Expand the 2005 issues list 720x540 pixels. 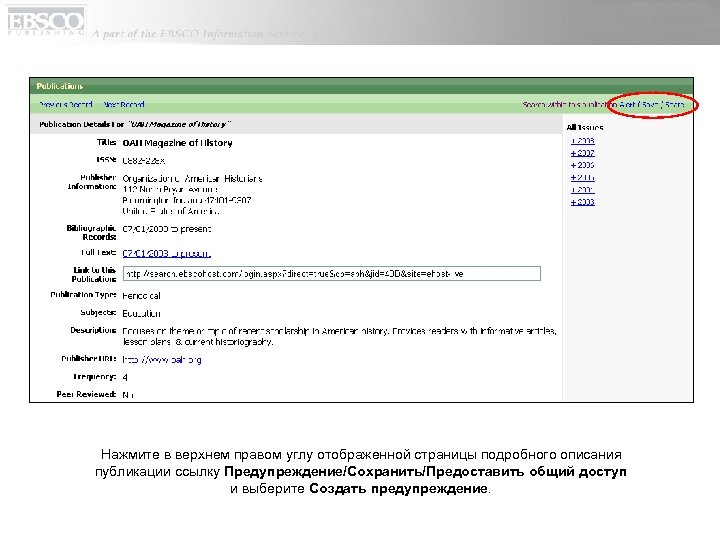[583, 178]
